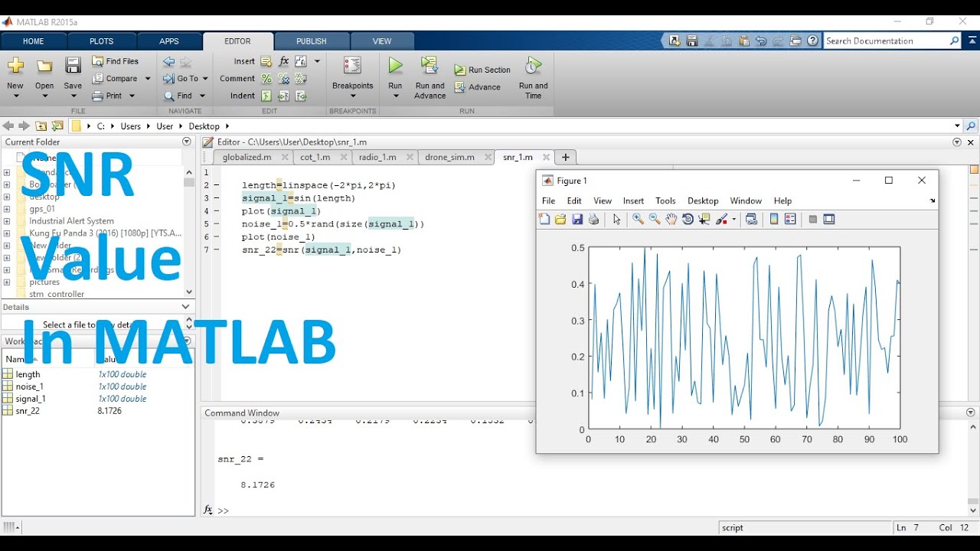Screen dimensions: 980x551
Task: Click the help question mark icon
Action: point(812,41)
